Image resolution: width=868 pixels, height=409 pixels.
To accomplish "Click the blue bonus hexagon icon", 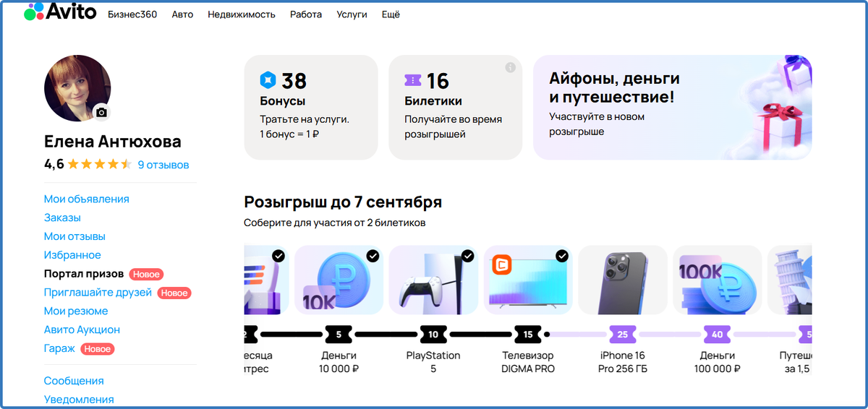I will (268, 79).
